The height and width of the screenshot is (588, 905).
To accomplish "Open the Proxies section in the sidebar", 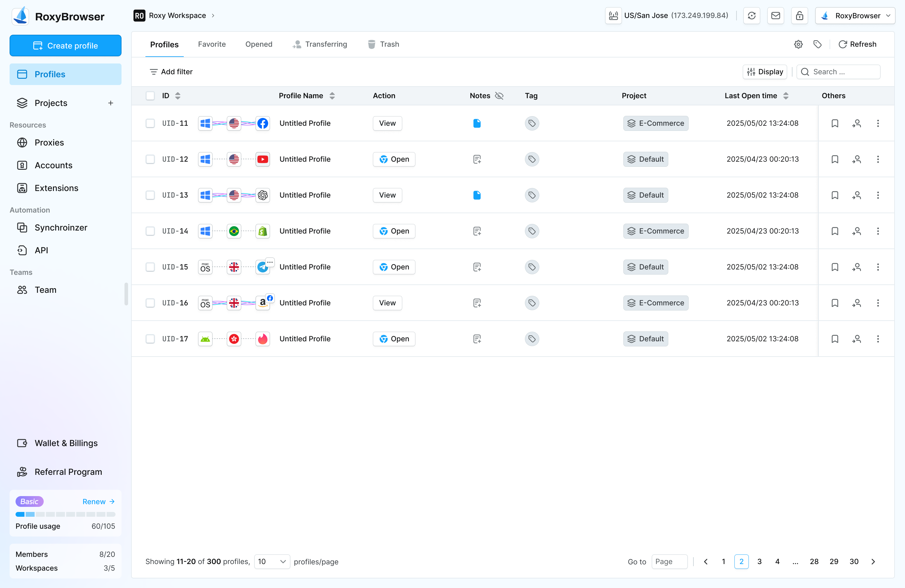I will click(49, 143).
